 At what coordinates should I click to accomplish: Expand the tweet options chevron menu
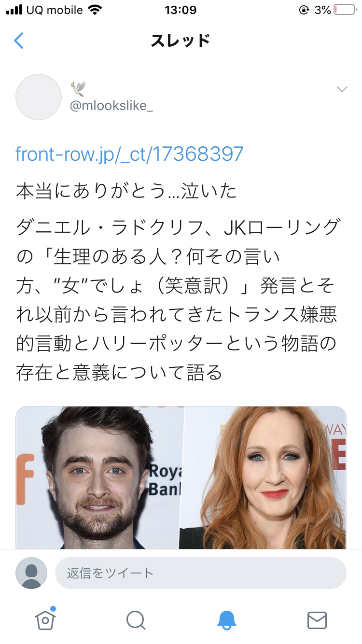[342, 89]
